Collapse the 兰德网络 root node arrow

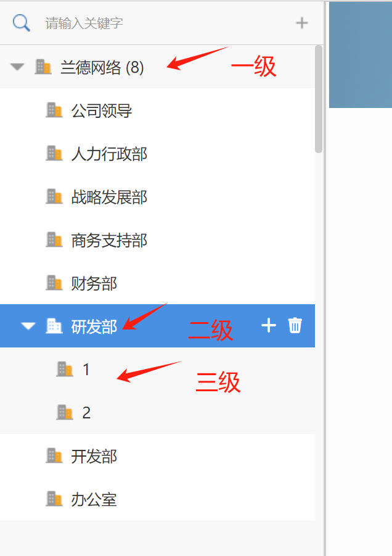(x=17, y=67)
